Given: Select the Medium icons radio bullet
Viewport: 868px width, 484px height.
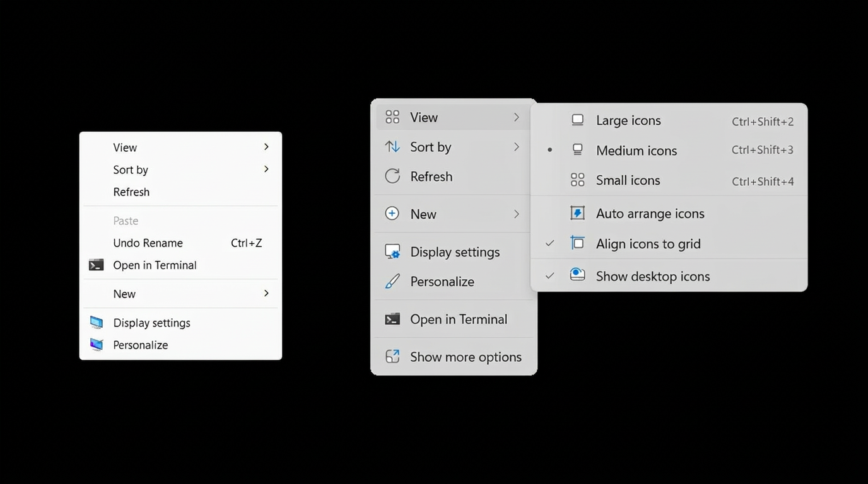Looking at the screenshot, I should coord(550,150).
